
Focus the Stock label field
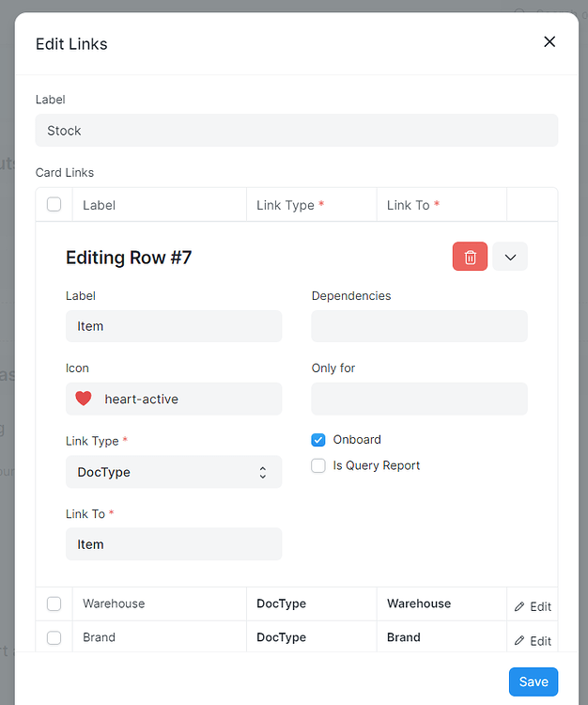(297, 131)
